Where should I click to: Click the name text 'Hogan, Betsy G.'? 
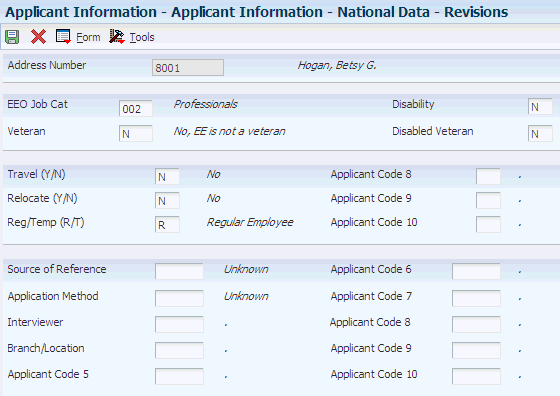(x=337, y=65)
